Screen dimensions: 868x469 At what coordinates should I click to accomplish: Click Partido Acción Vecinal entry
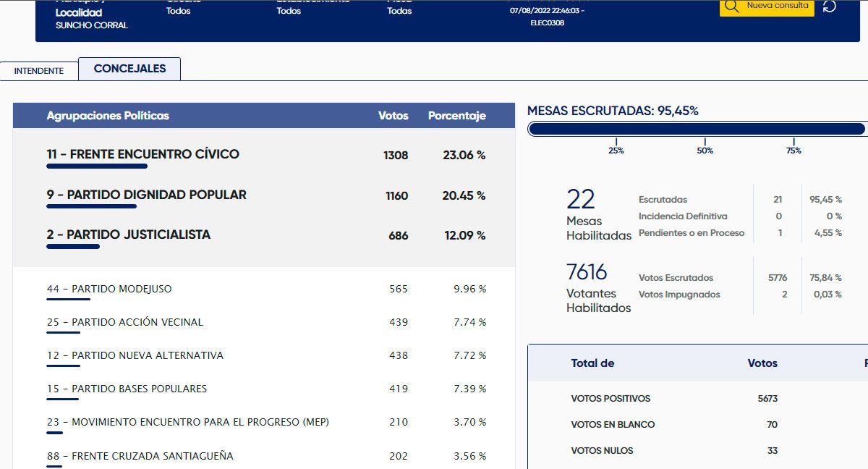click(124, 322)
